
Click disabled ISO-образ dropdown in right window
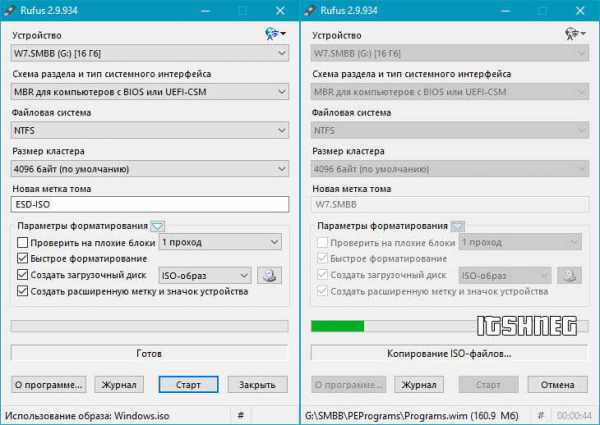point(505,275)
